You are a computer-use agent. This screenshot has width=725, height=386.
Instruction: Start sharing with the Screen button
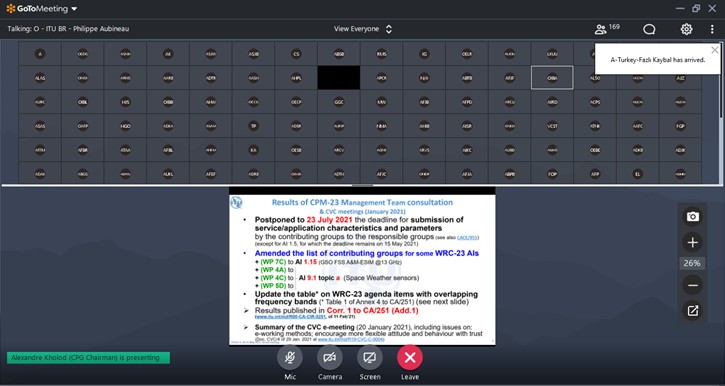(x=370, y=363)
